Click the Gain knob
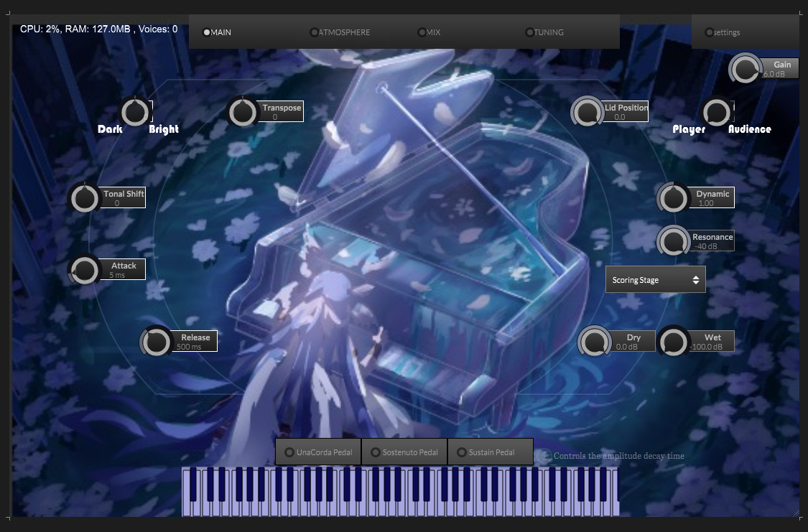 746,69
